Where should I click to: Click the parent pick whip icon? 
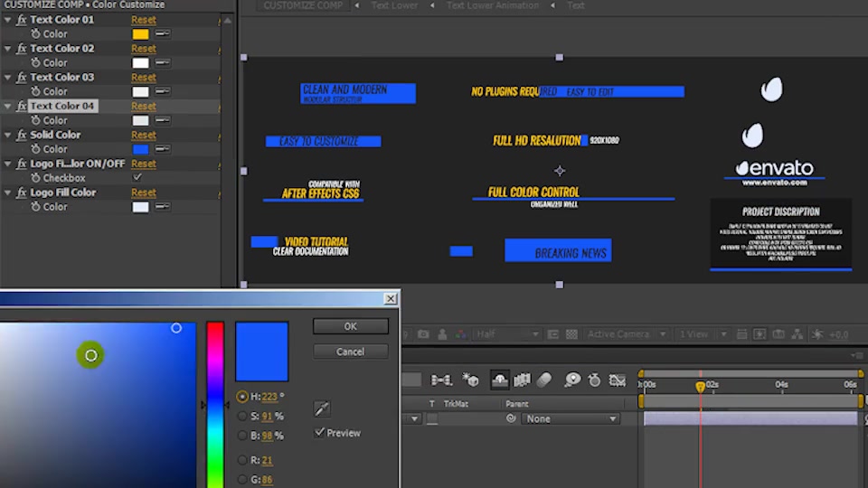point(511,418)
